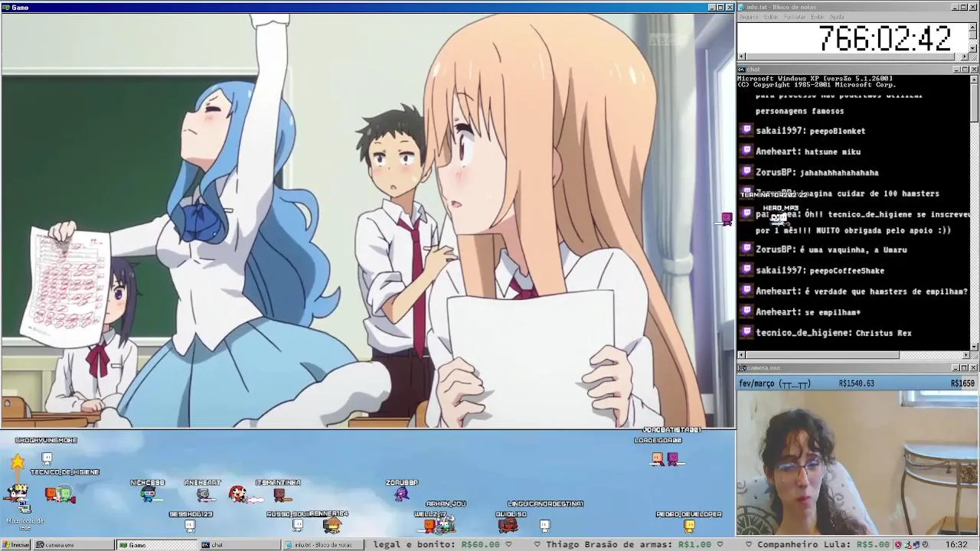Click the 'ZorusBP: jahahahhahahahaha' chat message
This screenshot has width=980, height=551.
coord(817,173)
